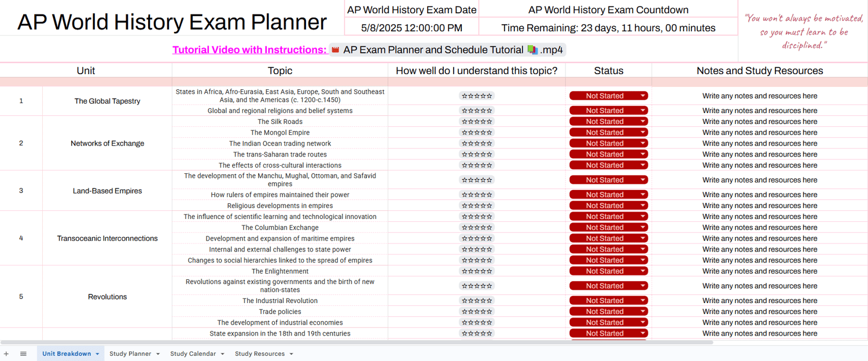Open the status dropdown for The Mongol Empire
Image resolution: width=868 pixels, height=361 pixels.
pyautogui.click(x=609, y=133)
